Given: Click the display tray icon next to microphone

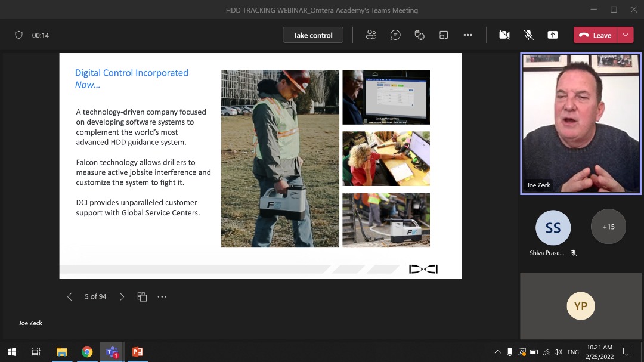Looking at the screenshot, I should point(522,352).
